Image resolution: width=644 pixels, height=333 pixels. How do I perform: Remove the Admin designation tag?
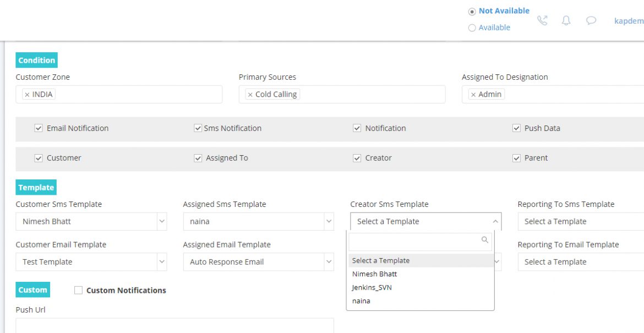click(473, 95)
